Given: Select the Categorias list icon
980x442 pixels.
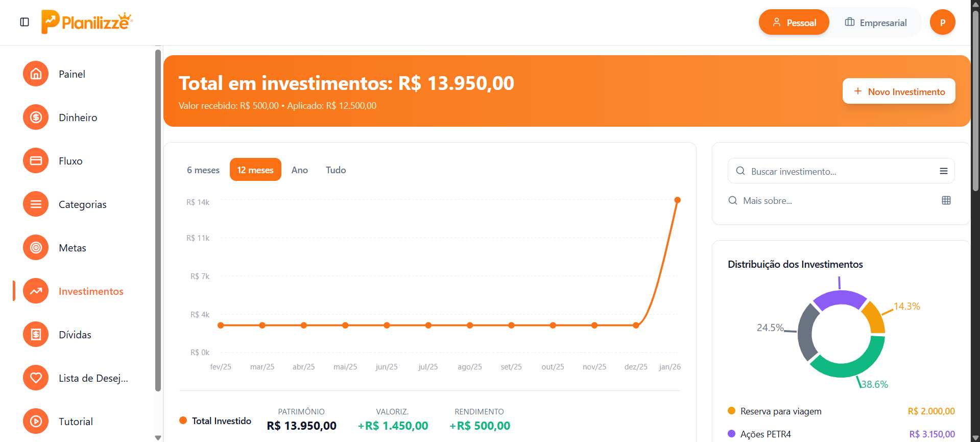Looking at the screenshot, I should pos(36,204).
